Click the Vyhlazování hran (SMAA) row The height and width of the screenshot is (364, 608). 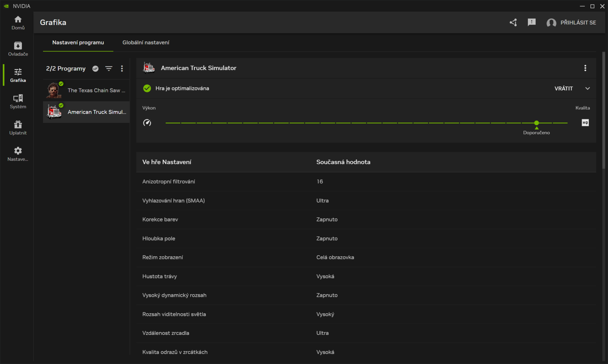pyautogui.click(x=366, y=200)
